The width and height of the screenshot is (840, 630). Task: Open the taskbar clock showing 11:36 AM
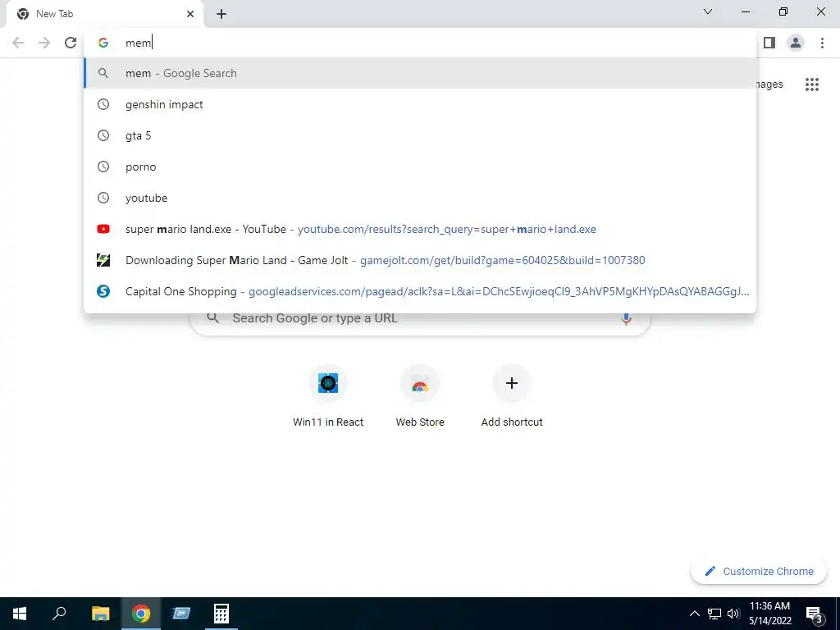769,614
